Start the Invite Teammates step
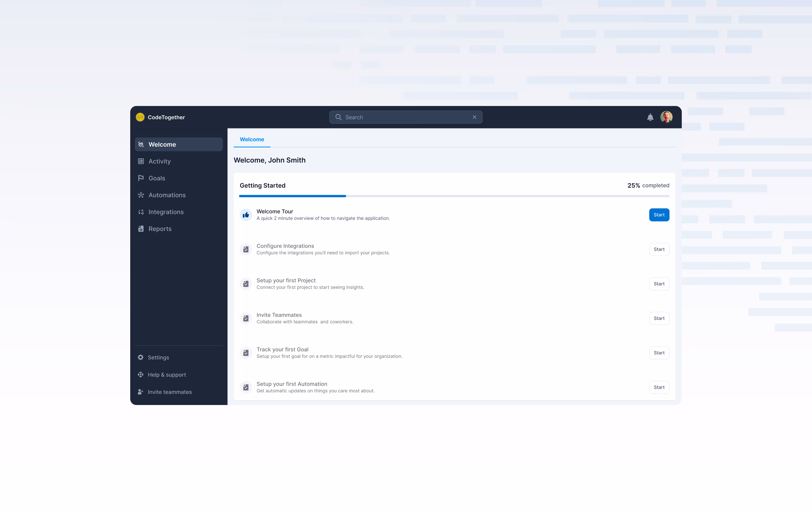Image resolution: width=812 pixels, height=511 pixels. [659, 318]
